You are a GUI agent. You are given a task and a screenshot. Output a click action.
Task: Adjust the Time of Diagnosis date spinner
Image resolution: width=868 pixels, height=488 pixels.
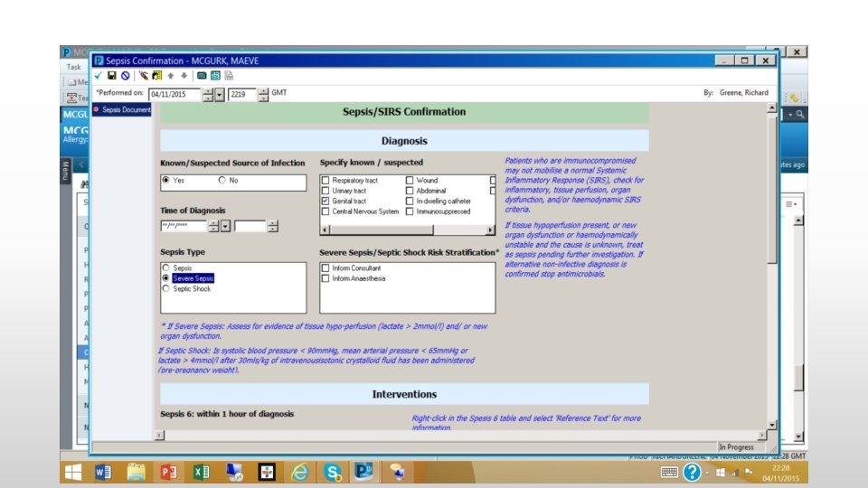pos(213,226)
